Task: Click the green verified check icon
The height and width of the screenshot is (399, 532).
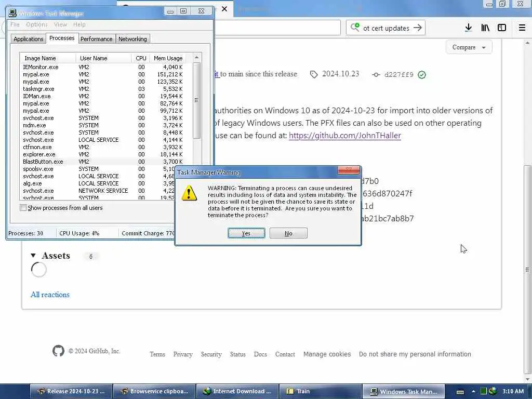Action: tap(422, 75)
